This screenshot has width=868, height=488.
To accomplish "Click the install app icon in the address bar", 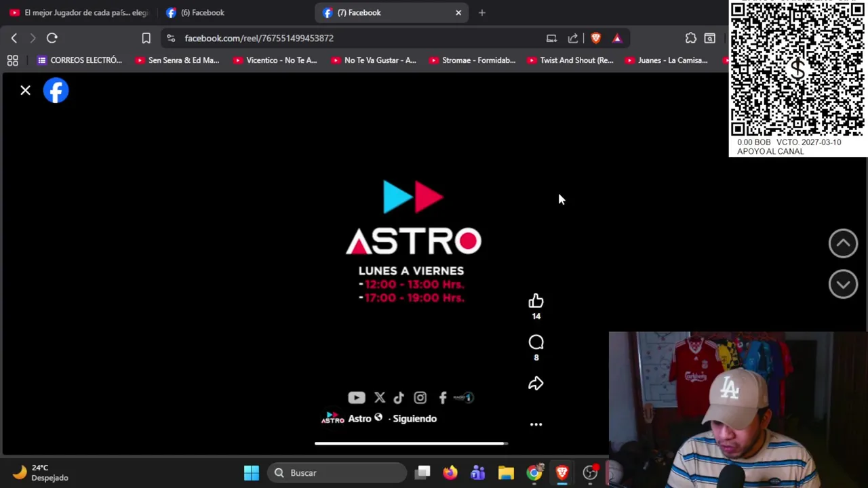I will point(551,38).
